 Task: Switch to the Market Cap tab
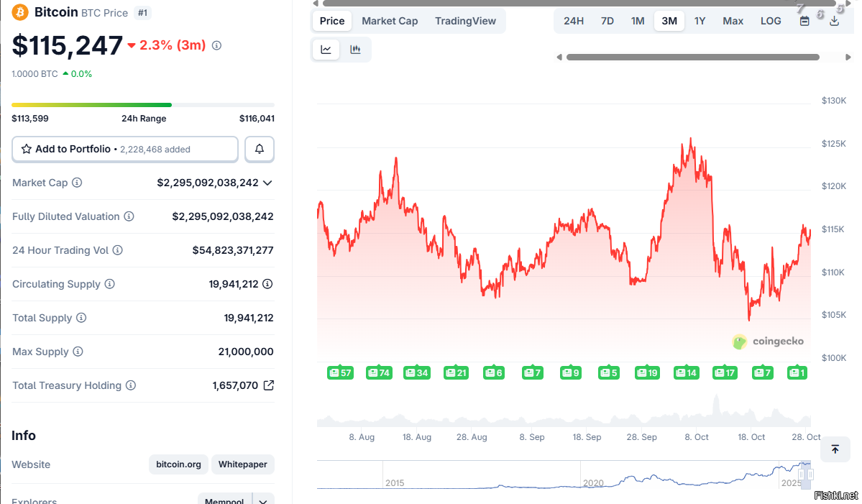[390, 21]
